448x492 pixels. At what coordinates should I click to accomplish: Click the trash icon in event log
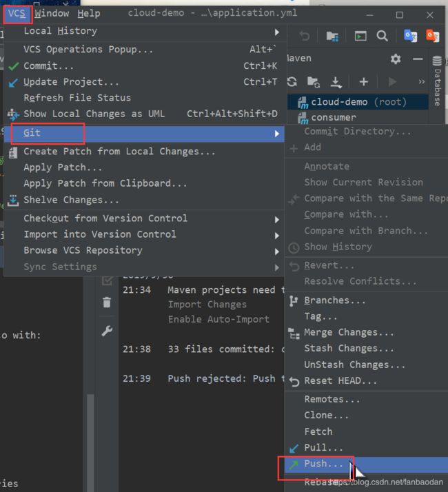pyautogui.click(x=107, y=303)
